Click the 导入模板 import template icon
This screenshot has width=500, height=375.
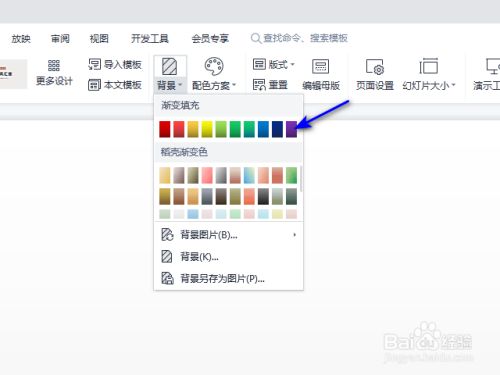(x=94, y=64)
